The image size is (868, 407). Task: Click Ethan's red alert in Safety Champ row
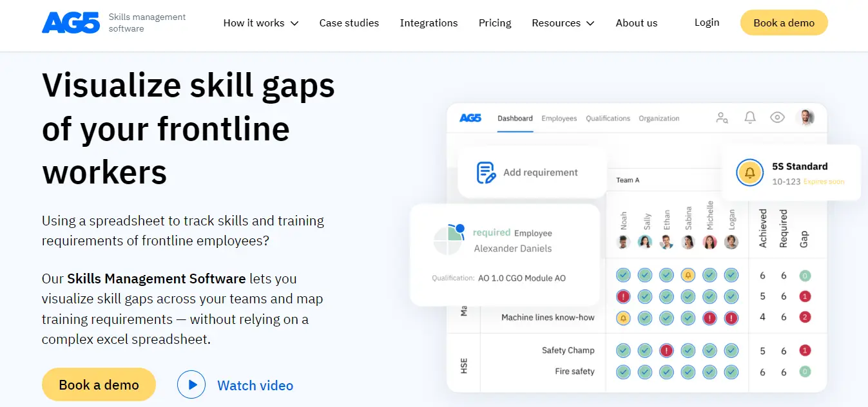(x=666, y=350)
